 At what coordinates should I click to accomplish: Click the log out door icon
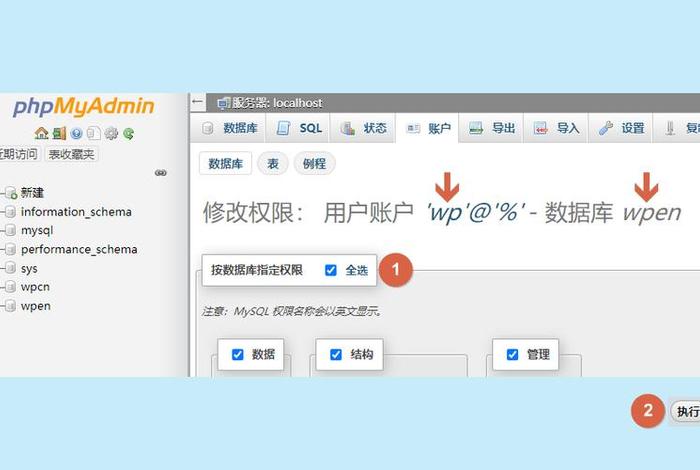[59, 133]
